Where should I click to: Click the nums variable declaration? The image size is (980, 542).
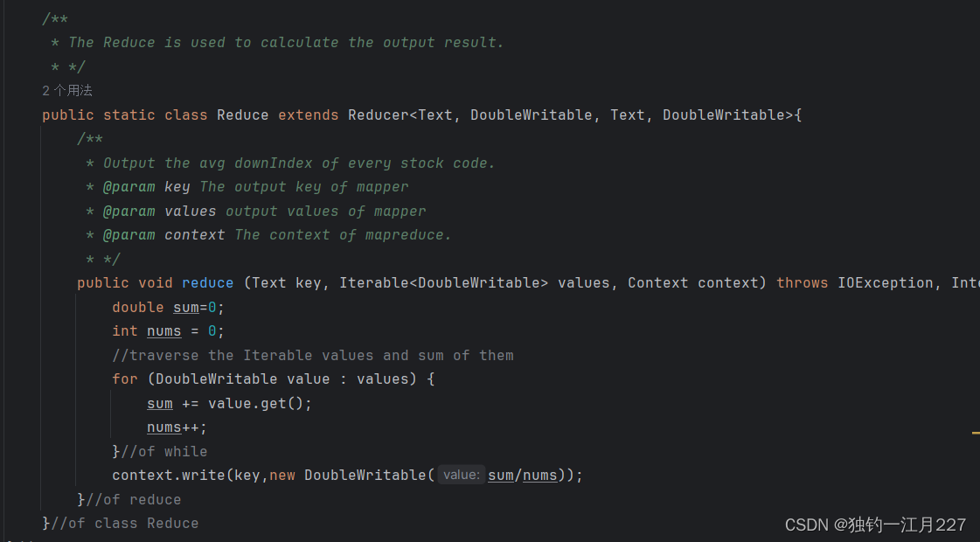pyautogui.click(x=163, y=331)
